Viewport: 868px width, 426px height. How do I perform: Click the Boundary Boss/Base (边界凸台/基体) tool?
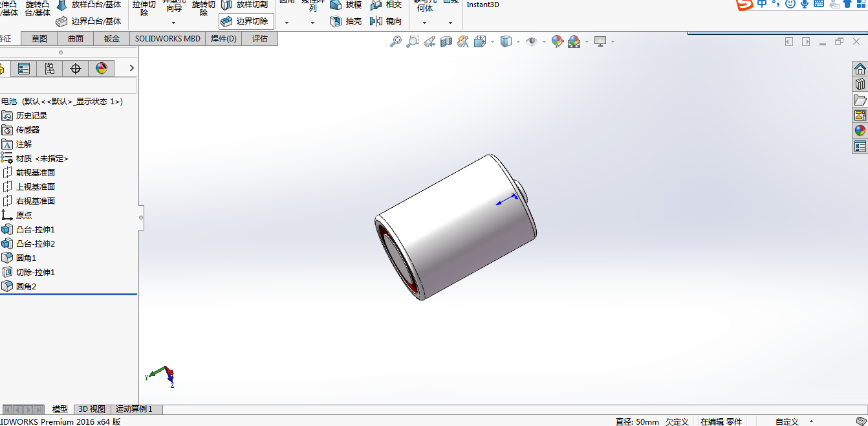pyautogui.click(x=89, y=21)
